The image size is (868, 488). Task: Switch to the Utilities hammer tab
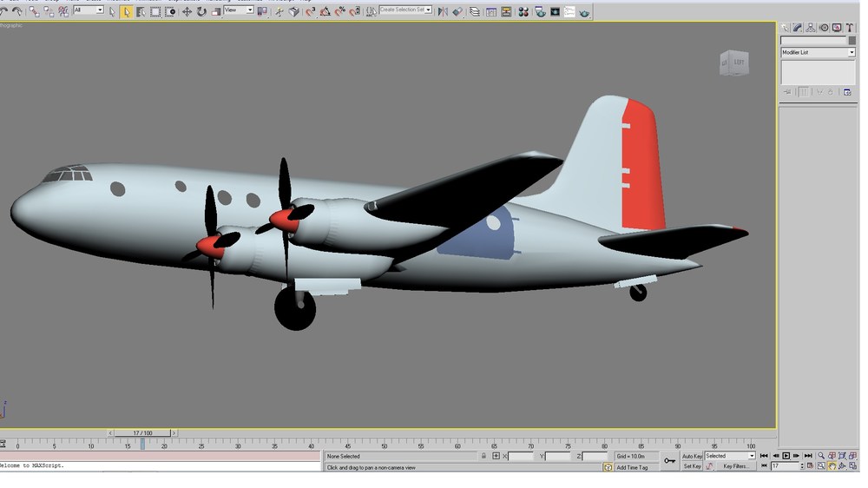(x=850, y=27)
